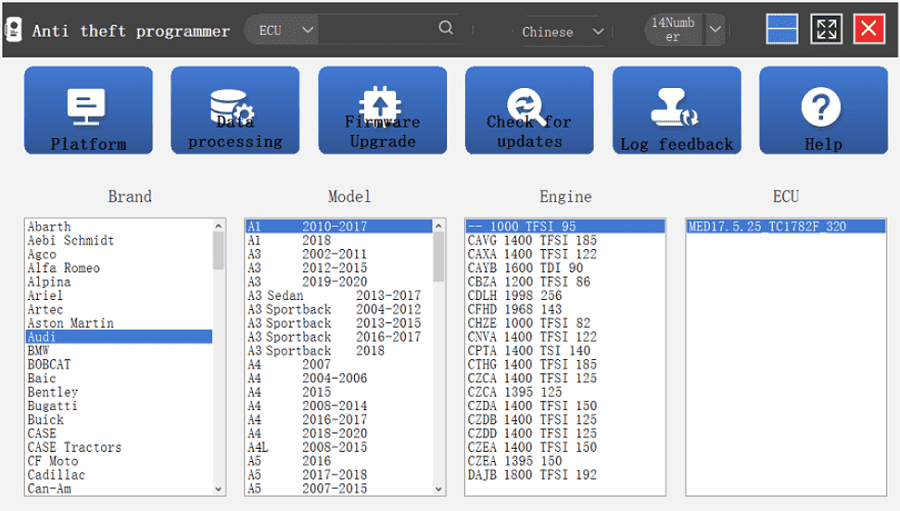Select model A3 2002-2011

pos(339,254)
